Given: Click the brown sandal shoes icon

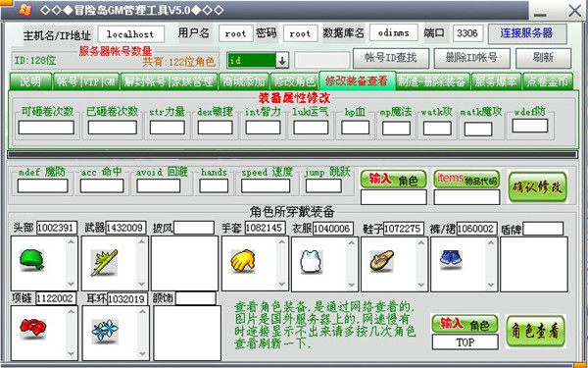Looking at the screenshot, I should pos(382,261).
